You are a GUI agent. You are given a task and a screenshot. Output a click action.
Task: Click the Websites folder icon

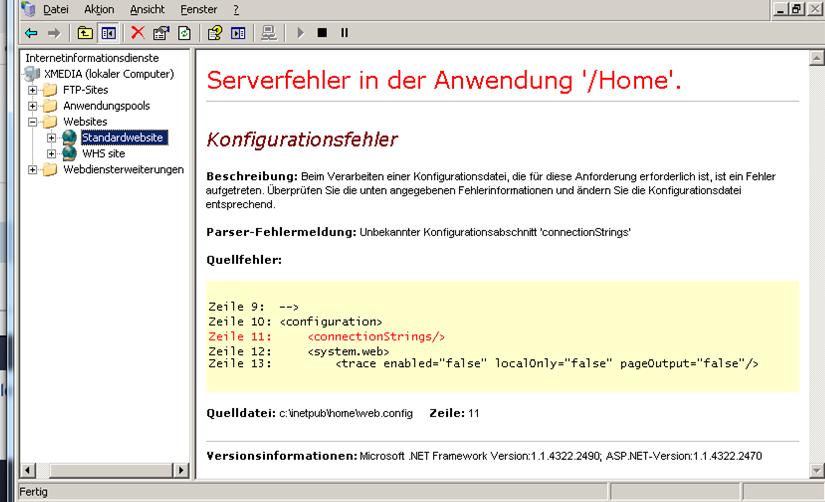(x=50, y=122)
